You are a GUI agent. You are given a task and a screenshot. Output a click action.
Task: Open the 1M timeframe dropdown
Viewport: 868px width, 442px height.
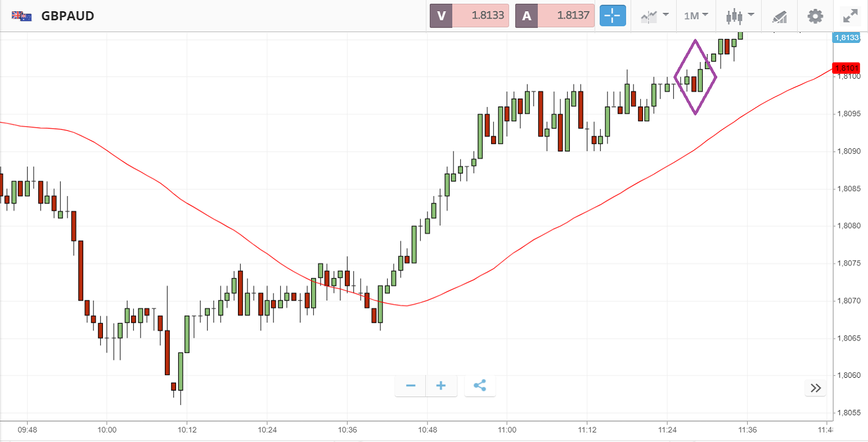(696, 16)
